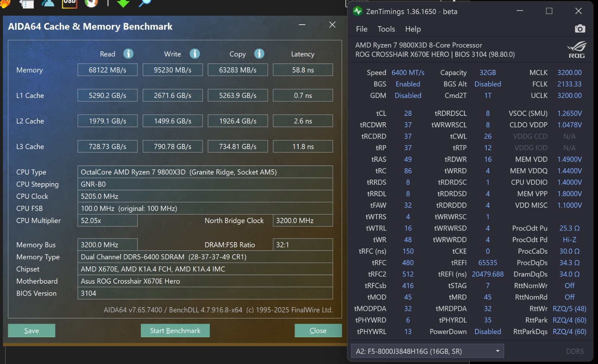This screenshot has width=598, height=364.
Task: Click the AIDA64 version text line
Action: coord(218,310)
